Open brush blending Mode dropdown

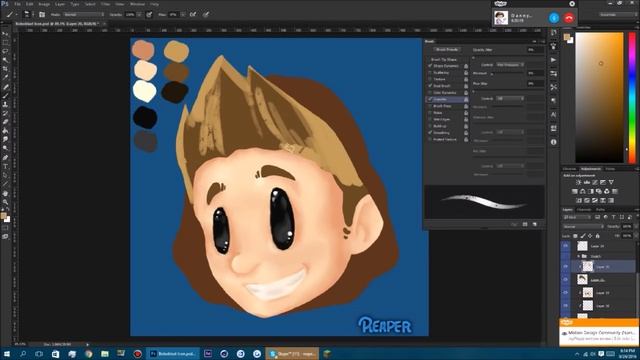tap(83, 14)
